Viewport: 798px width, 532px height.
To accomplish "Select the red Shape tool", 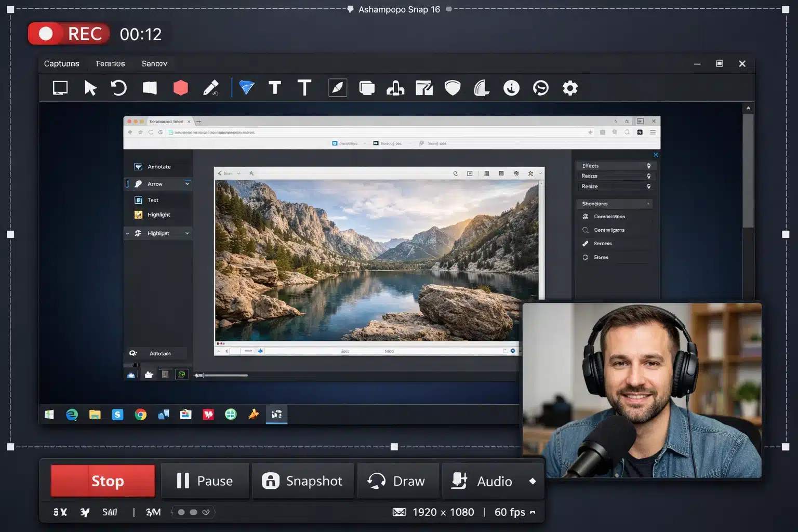I will pyautogui.click(x=180, y=88).
